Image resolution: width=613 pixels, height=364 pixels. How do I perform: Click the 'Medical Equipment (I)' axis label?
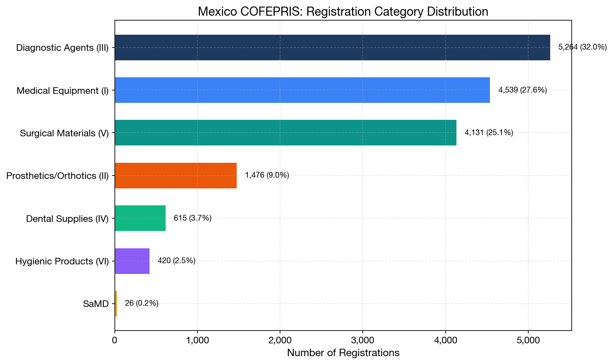[63, 90]
